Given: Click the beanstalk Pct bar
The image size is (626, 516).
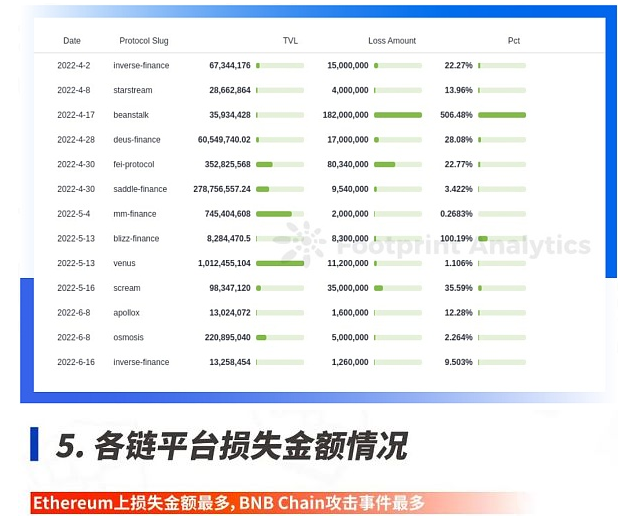Looking at the screenshot, I should (502, 115).
